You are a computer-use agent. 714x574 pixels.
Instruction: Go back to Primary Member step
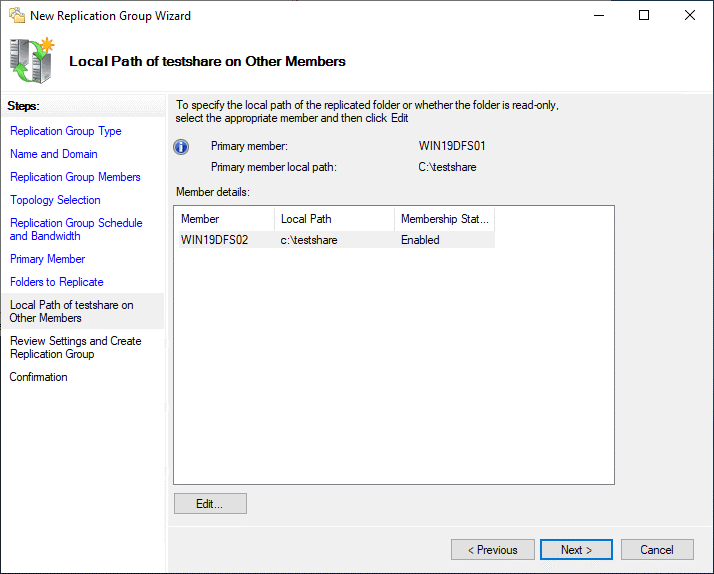point(47,259)
